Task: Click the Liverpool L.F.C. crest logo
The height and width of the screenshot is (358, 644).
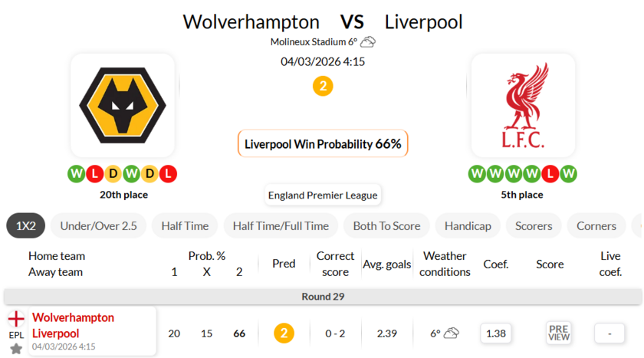Action: pyautogui.click(x=523, y=104)
